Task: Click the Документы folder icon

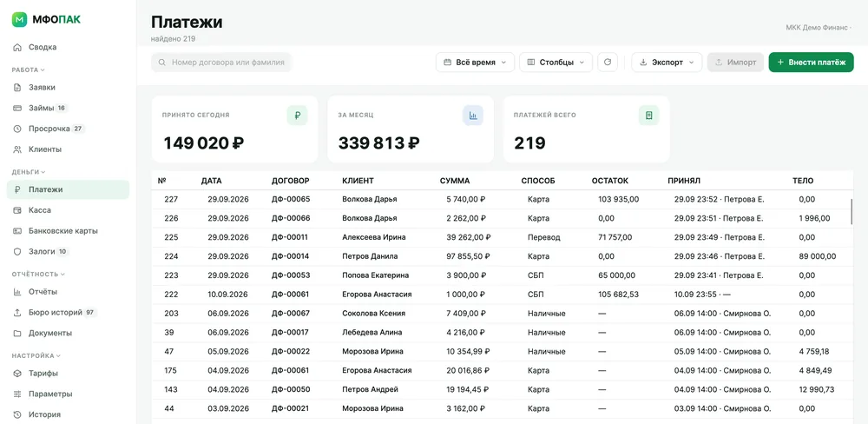Action: (x=17, y=333)
